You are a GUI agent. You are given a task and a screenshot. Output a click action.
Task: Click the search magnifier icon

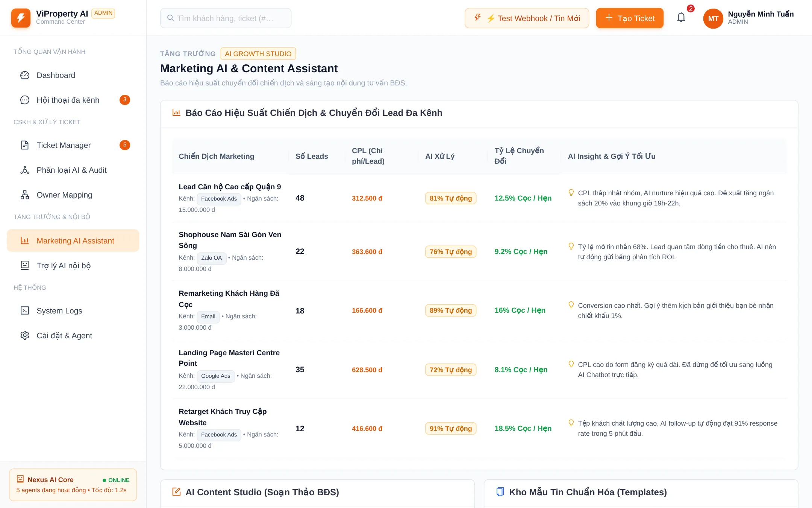point(171,18)
